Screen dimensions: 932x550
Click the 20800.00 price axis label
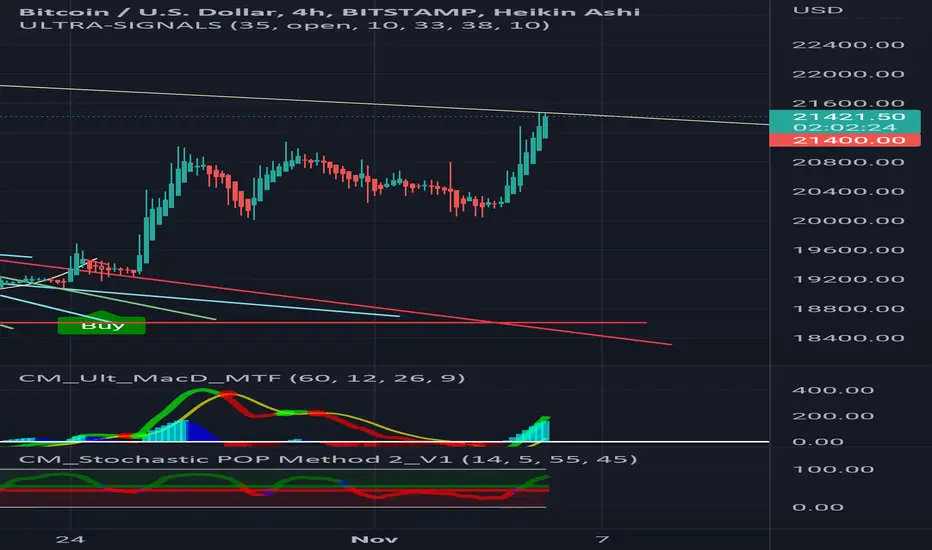coord(849,162)
